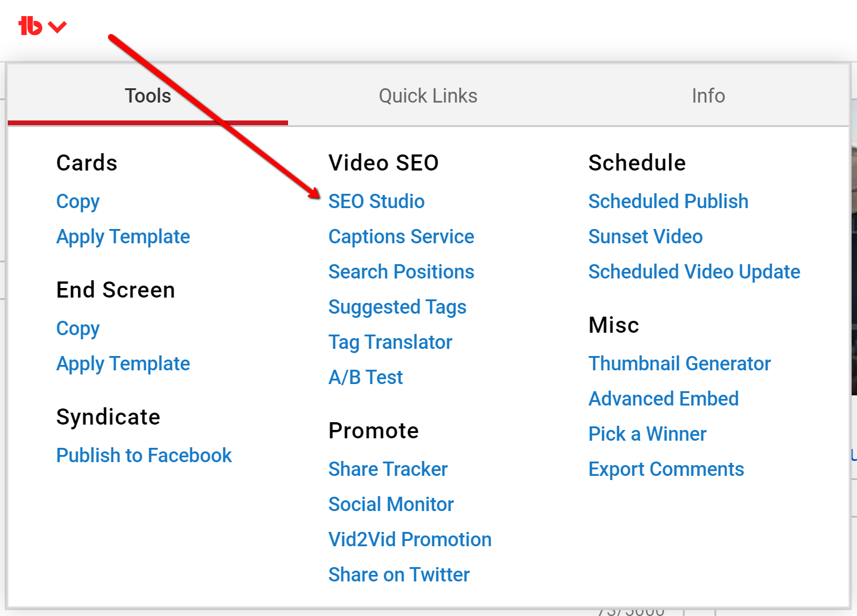Collapse the TubeBuddy menu chevron
The width and height of the screenshot is (857, 616).
[x=57, y=27]
